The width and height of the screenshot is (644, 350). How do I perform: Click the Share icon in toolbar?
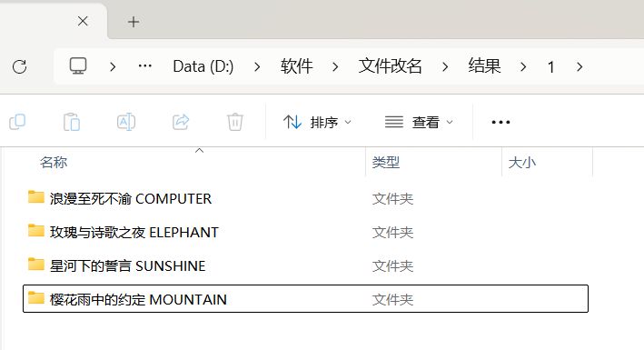point(181,122)
